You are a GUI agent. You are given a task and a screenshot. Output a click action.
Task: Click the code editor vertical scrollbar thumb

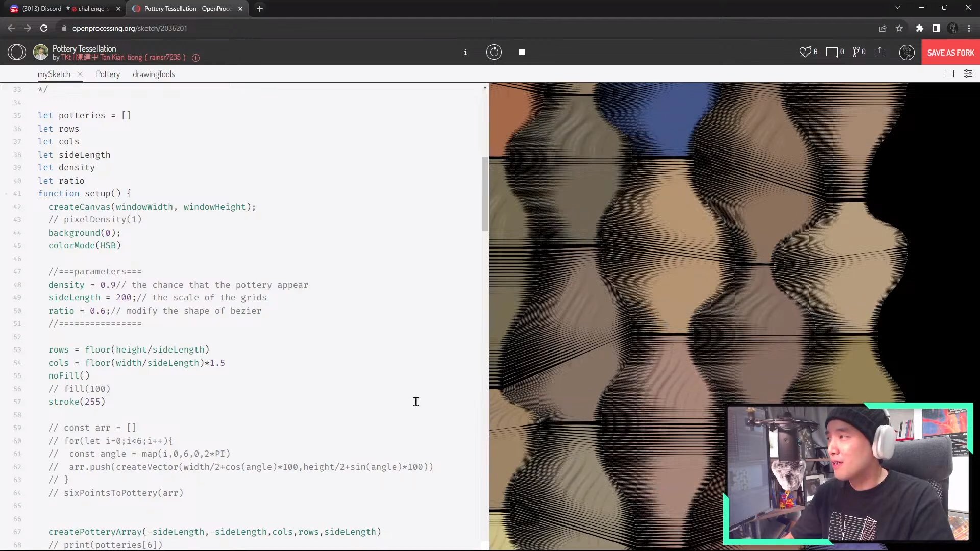pyautogui.click(x=485, y=194)
